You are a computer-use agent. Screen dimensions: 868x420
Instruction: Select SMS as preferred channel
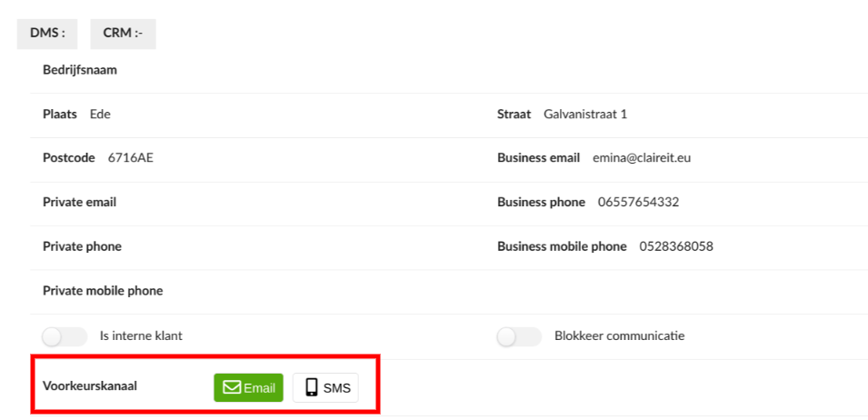pos(325,387)
